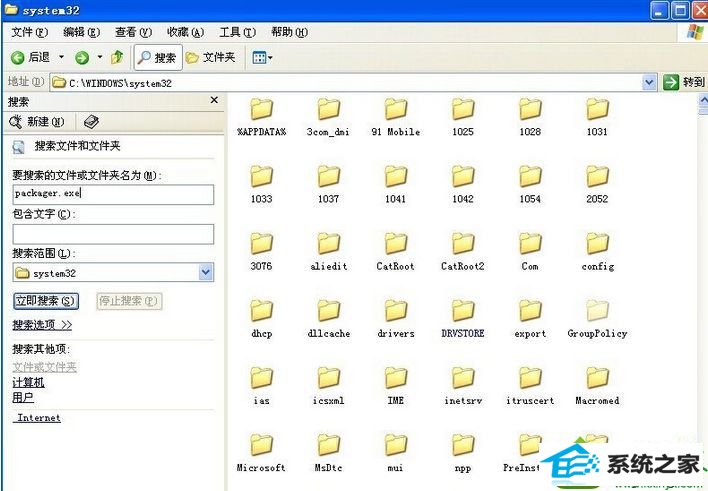Select the drivers folder
Image resolution: width=708 pixels, height=491 pixels.
click(x=396, y=319)
